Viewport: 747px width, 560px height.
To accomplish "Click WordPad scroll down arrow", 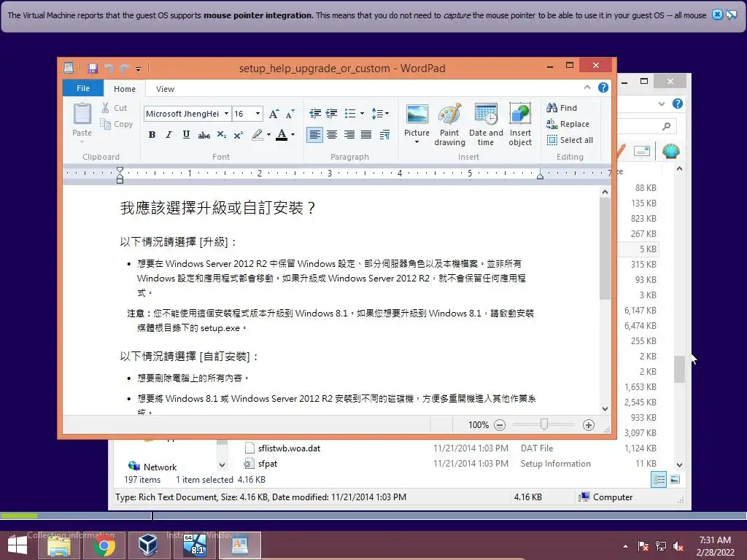I will [x=605, y=408].
